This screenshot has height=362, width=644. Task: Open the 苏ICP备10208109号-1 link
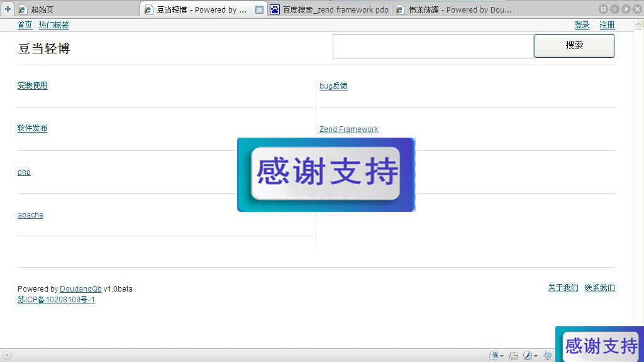(x=56, y=300)
